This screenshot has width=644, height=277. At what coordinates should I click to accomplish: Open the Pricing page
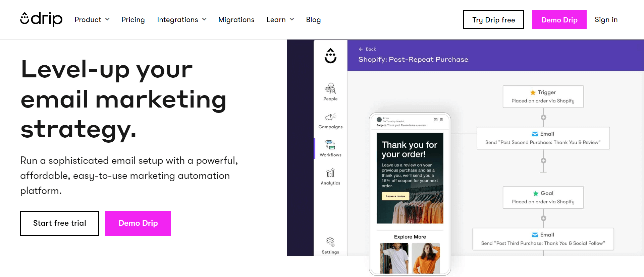133,20
